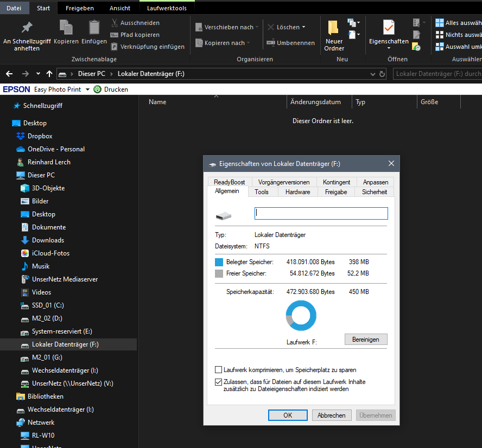This screenshot has width=482, height=448.
Task: Click the drive label input field
Action: [321, 213]
